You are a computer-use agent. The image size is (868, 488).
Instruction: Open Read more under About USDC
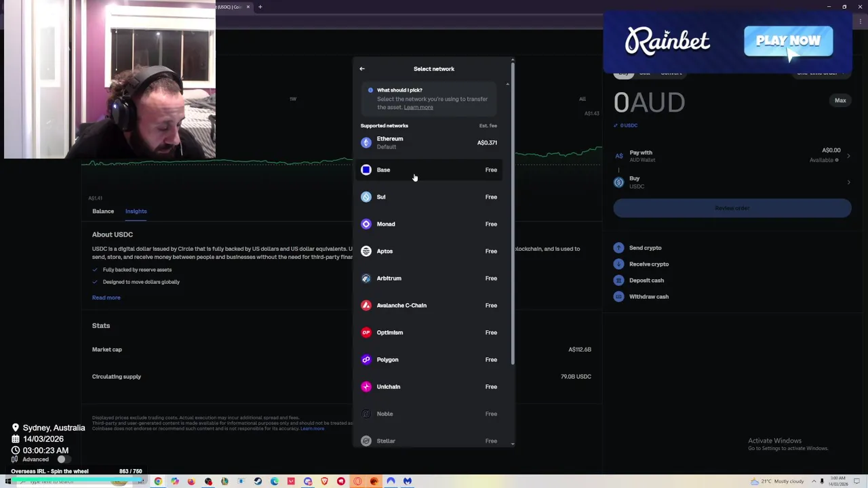[106, 298]
